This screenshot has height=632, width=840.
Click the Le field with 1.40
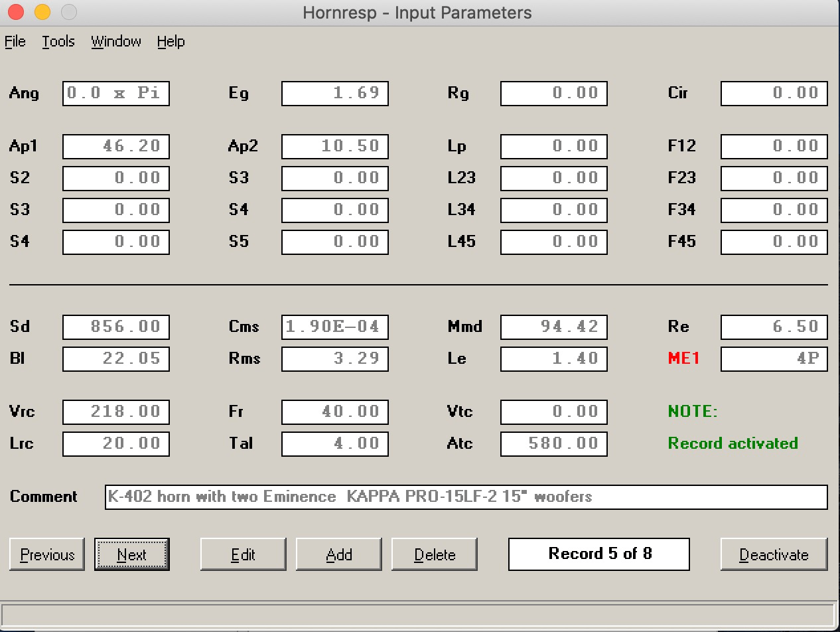coord(554,359)
